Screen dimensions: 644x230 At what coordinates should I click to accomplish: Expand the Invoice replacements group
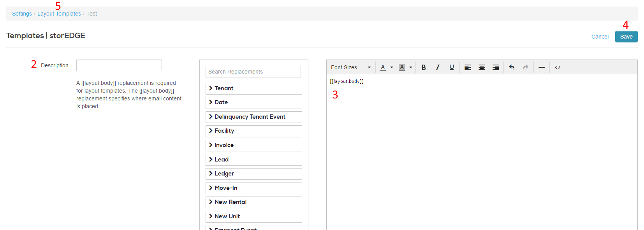point(253,145)
